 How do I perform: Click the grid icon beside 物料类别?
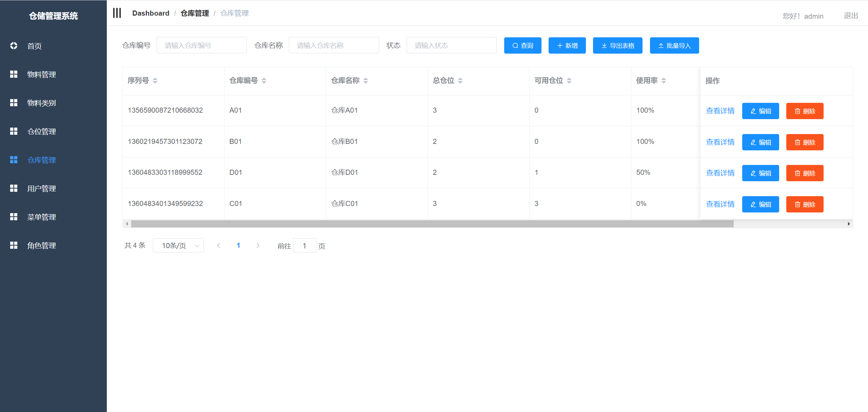(14, 102)
